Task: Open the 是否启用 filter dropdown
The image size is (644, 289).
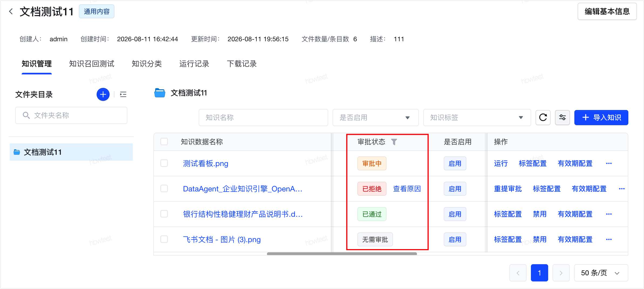Action: tap(375, 118)
